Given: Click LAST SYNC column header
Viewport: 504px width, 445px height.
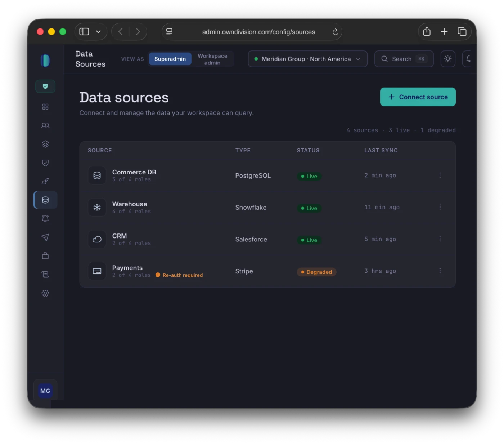Looking at the screenshot, I should point(381,151).
